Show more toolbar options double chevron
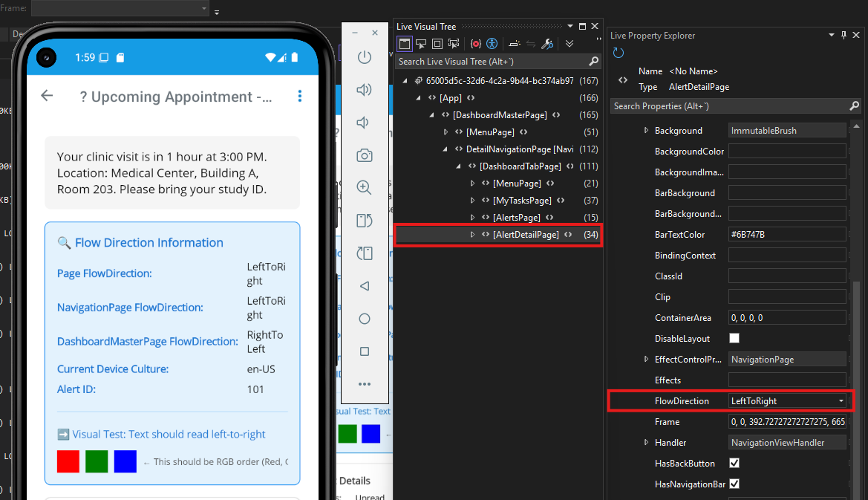Viewport: 868px width, 500px height. click(569, 44)
